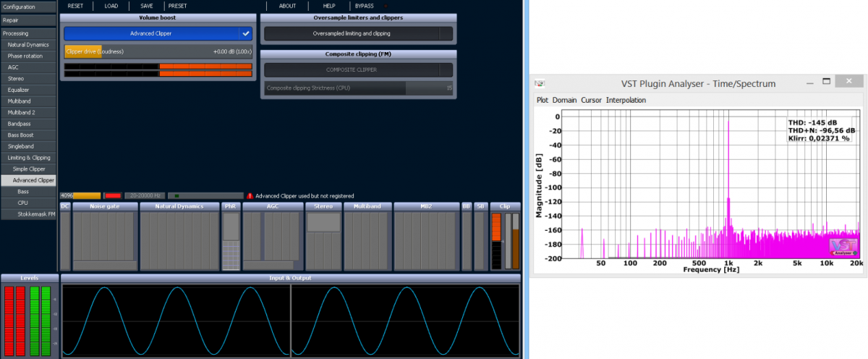Select Stokkemask FM in the sidebar
Image resolution: width=868 pixels, height=359 pixels.
click(27, 214)
